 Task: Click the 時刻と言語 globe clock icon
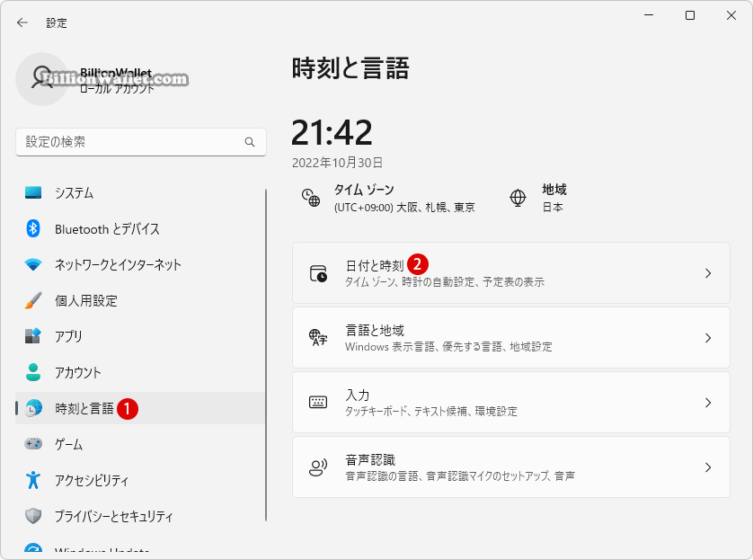[33, 408]
